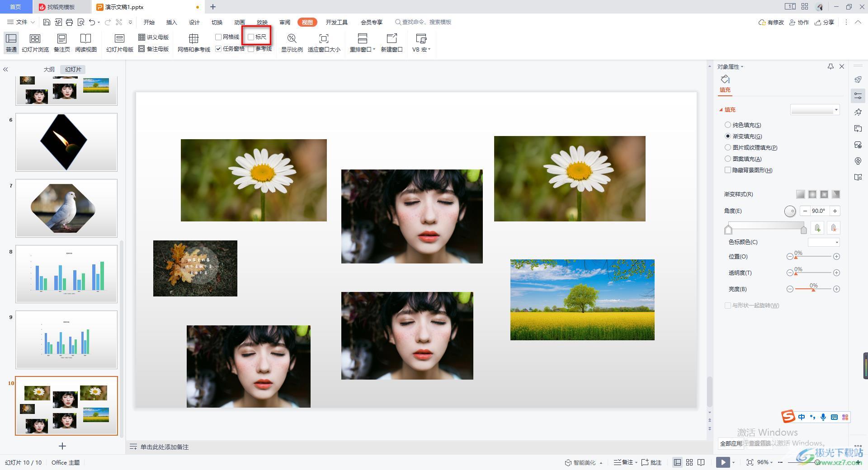Uncheck the Task Pane (任务窗格) checkbox
This screenshot has height=470, width=868.
pyautogui.click(x=218, y=49)
